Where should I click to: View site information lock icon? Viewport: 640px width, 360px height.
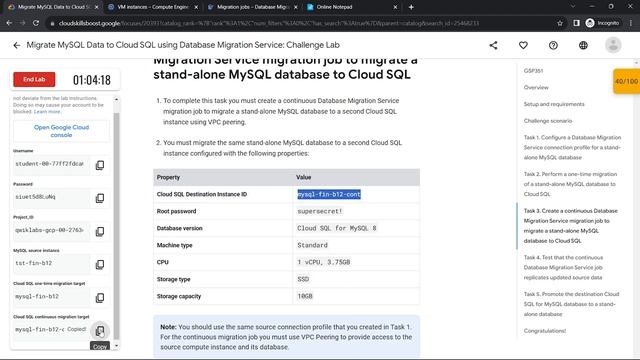pos(52,23)
